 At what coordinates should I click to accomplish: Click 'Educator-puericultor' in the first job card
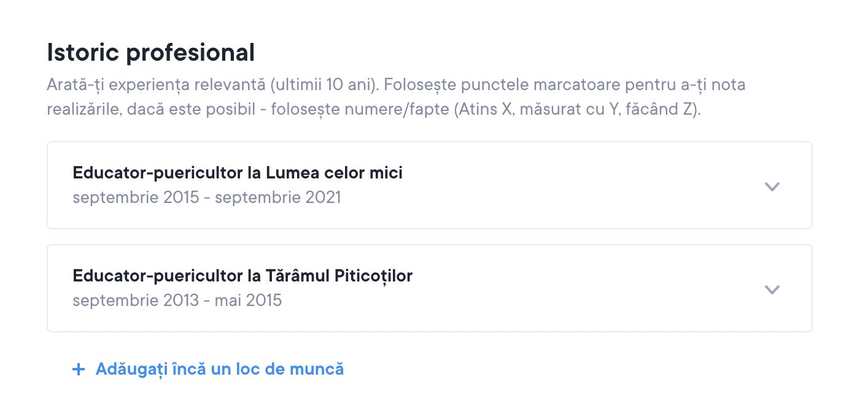click(158, 174)
